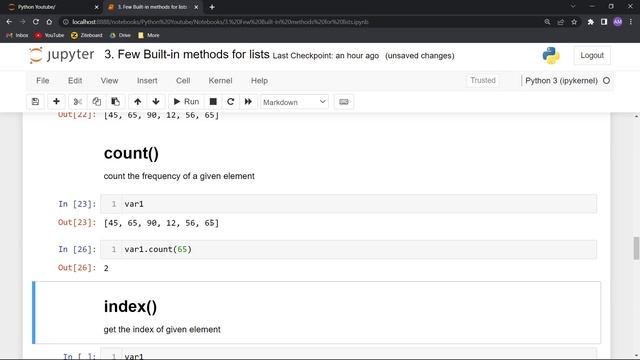640x360 pixels.
Task: Click 'count the frequency of a given element'
Action: 179,176
